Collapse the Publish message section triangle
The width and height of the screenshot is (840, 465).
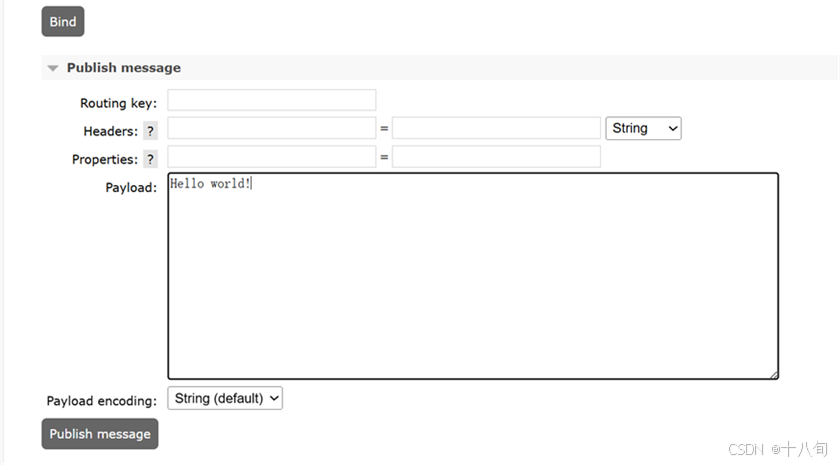pos(52,68)
